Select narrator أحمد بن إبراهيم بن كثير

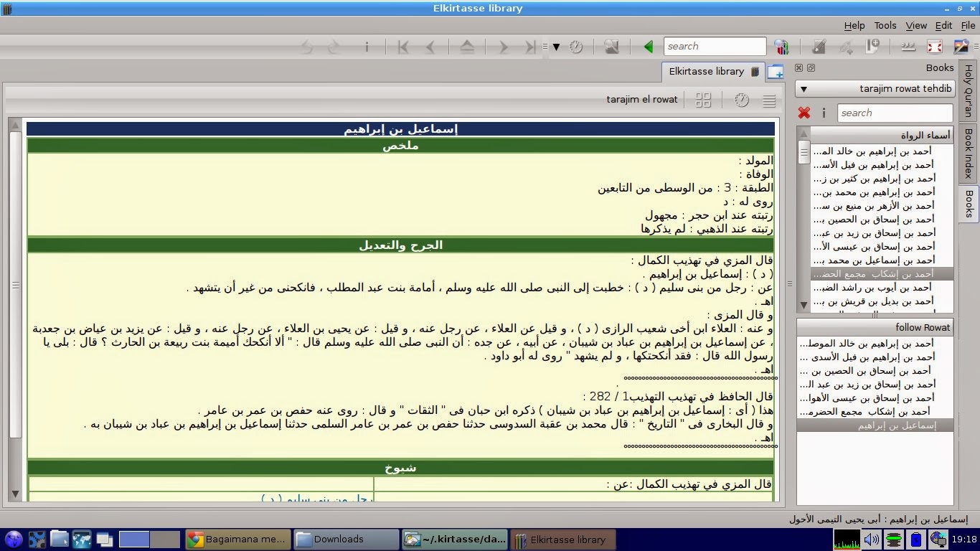pos(882,178)
